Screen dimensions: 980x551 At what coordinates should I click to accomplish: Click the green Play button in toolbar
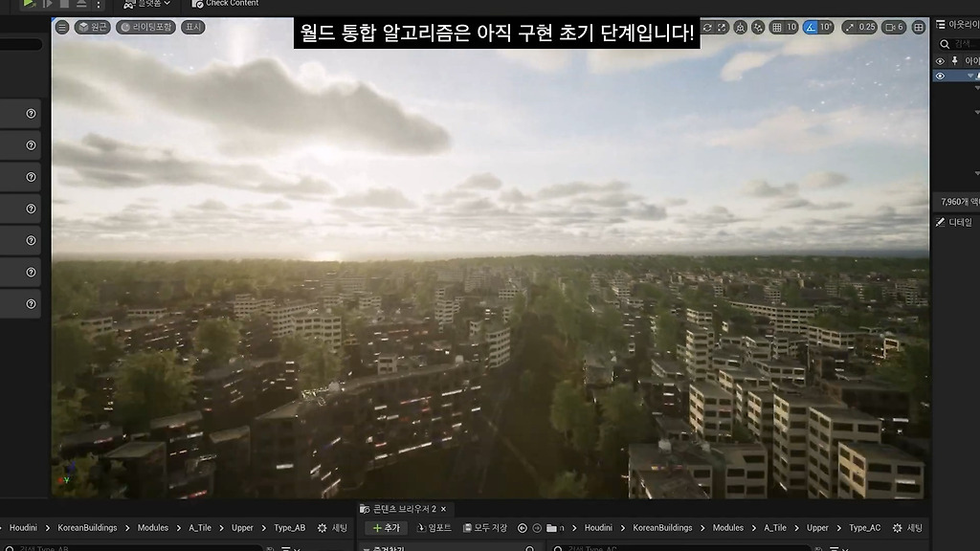point(28,3)
